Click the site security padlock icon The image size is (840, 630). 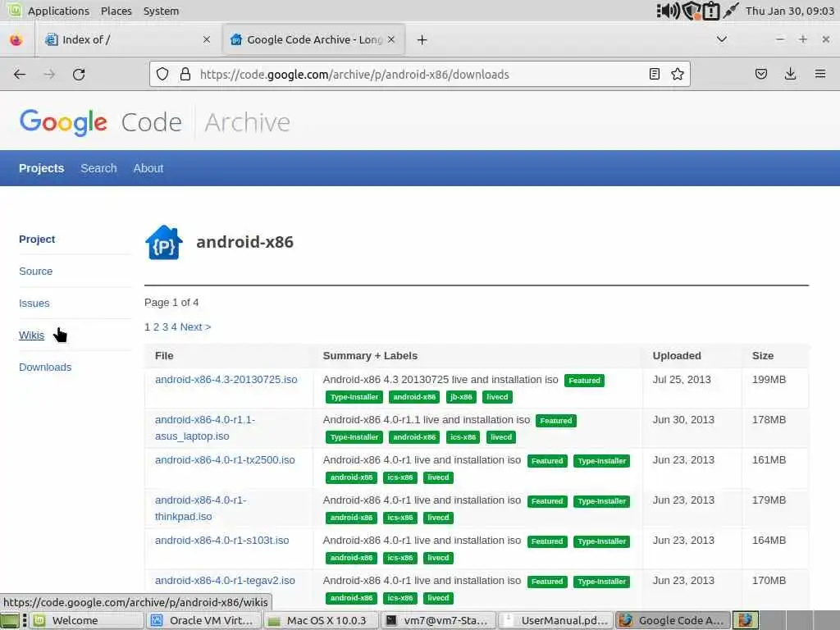185,75
